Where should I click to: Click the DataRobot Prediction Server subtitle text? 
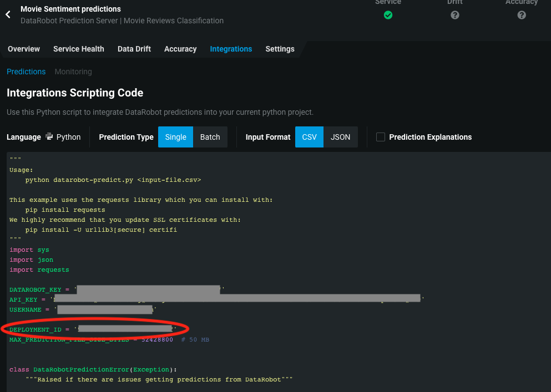click(x=122, y=21)
